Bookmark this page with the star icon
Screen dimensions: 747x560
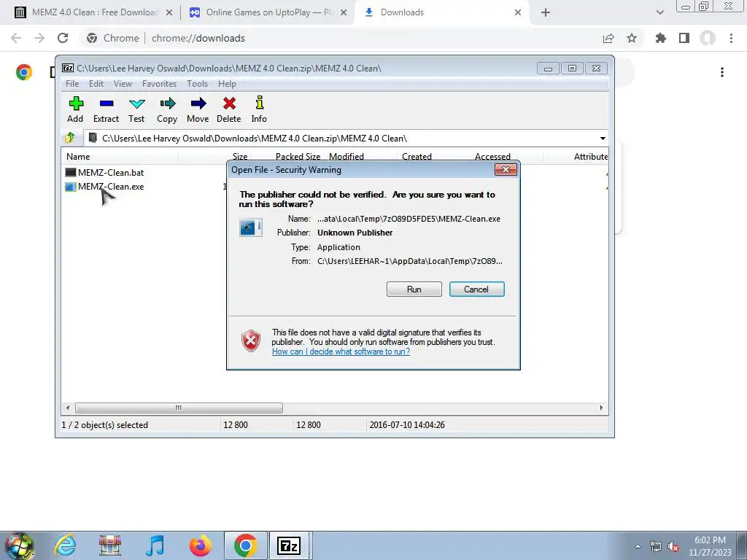[x=632, y=38]
